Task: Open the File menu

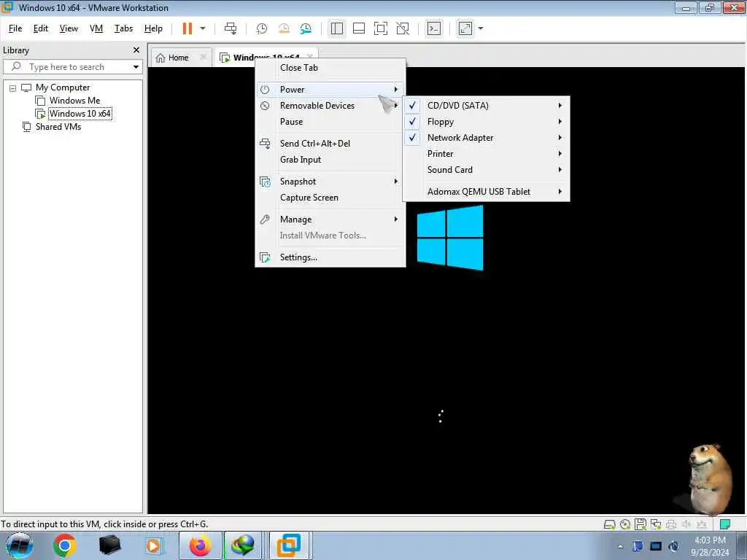Action: pyautogui.click(x=15, y=28)
